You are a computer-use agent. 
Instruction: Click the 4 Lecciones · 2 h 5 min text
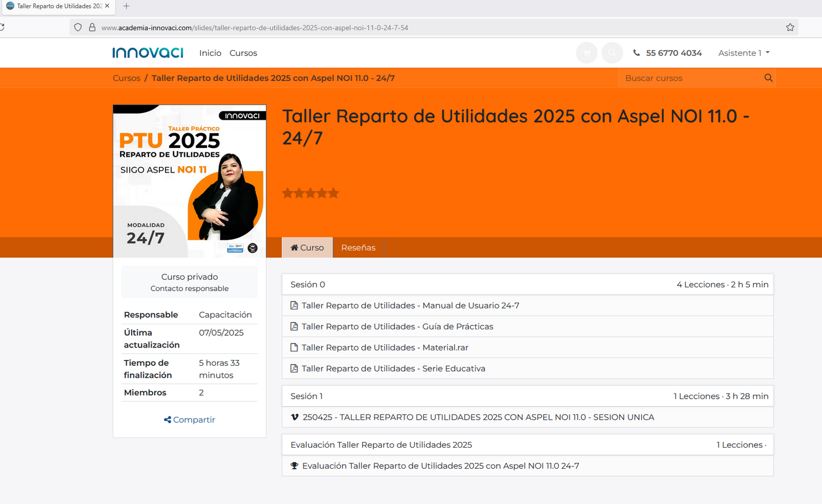722,284
